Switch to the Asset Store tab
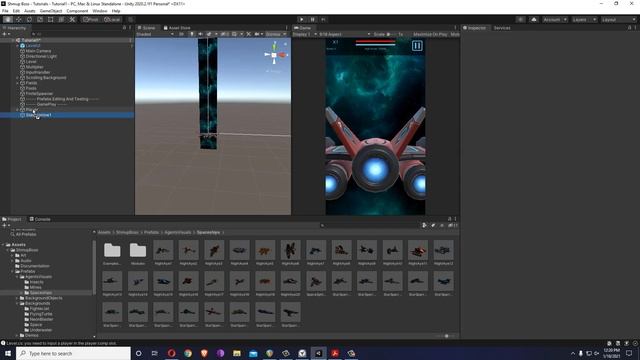This screenshot has height=360, width=640. 177,28
